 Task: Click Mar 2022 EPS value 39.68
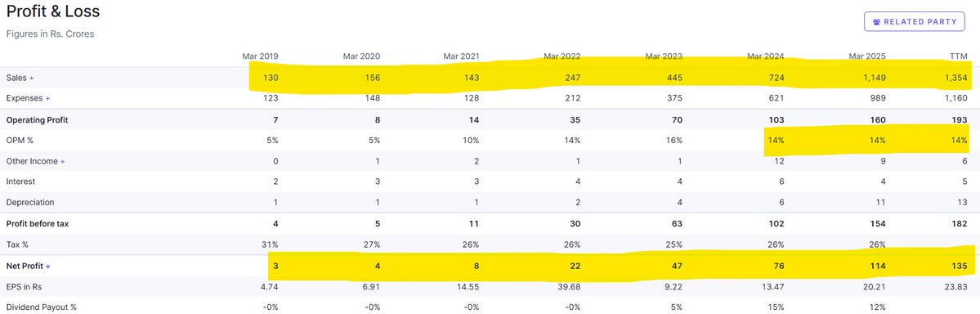[x=570, y=286]
